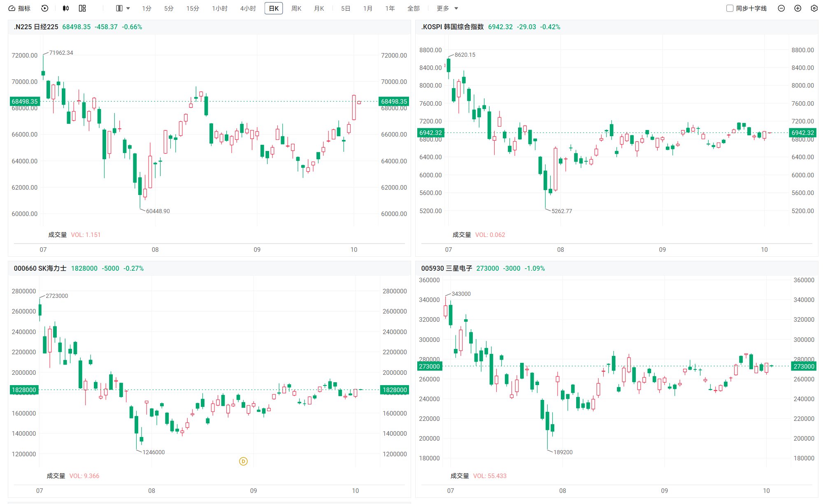
Task: Expand the 更多 dropdown
Action: (447, 8)
